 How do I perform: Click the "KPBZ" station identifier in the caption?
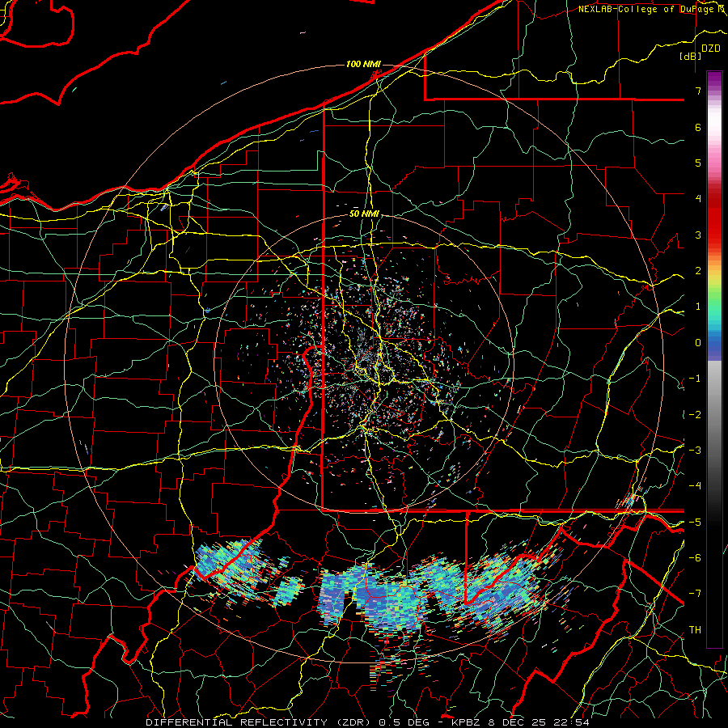(x=467, y=722)
